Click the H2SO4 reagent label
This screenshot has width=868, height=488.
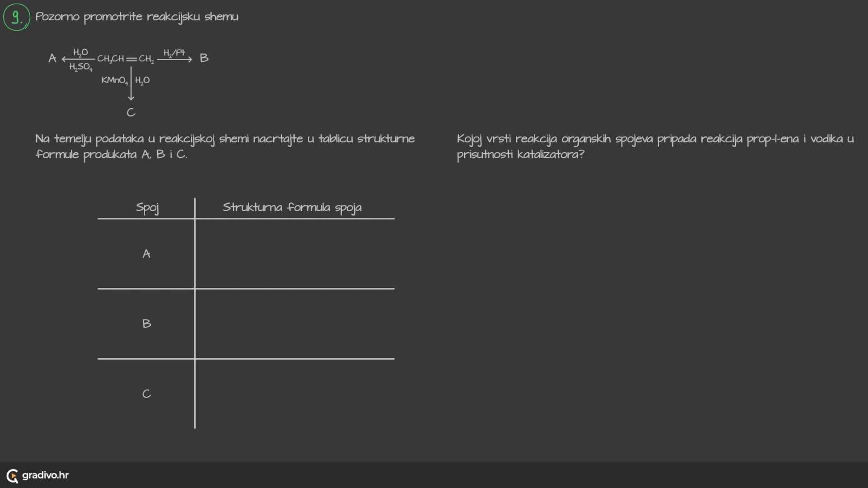point(80,67)
